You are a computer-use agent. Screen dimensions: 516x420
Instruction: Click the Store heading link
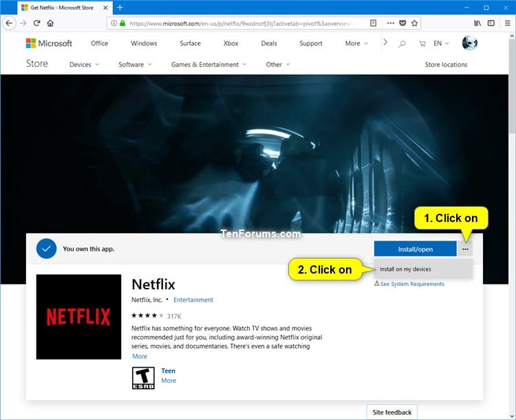tap(37, 63)
